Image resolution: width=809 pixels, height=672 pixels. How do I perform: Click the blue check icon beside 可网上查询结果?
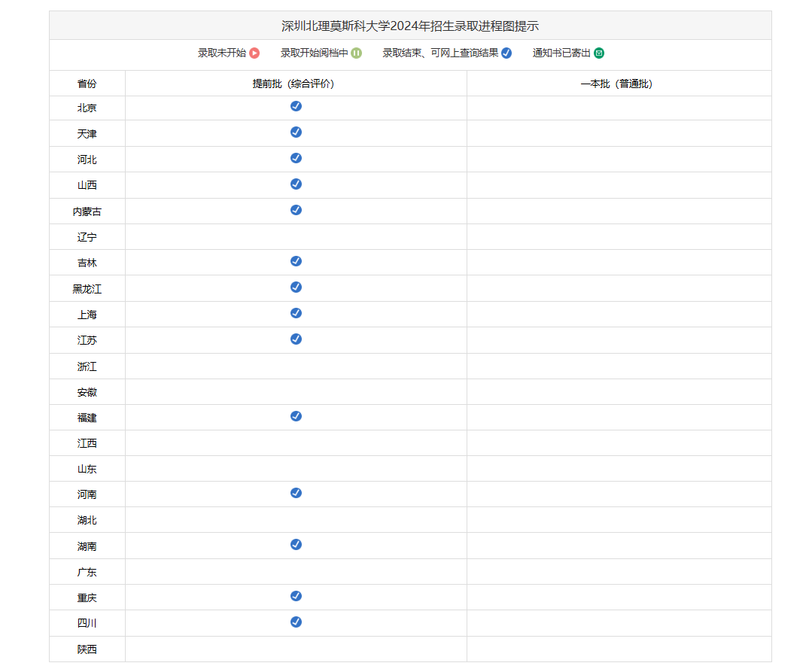click(x=506, y=53)
